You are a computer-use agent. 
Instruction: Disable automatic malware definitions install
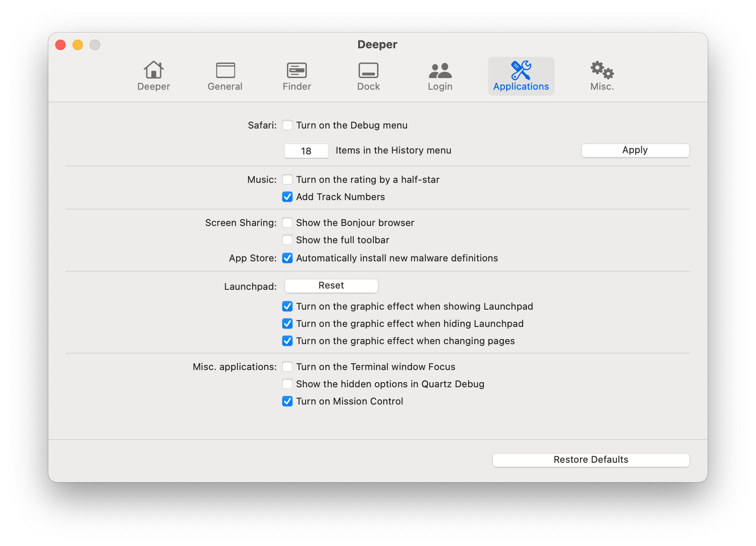(287, 258)
